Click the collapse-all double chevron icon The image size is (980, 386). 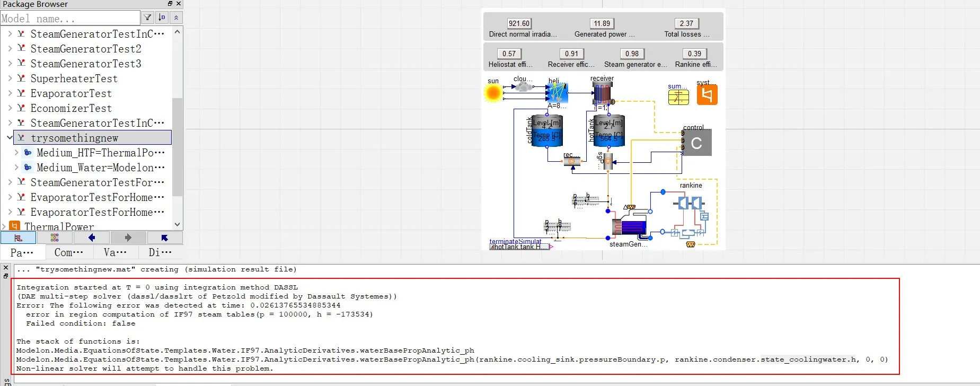[176, 17]
